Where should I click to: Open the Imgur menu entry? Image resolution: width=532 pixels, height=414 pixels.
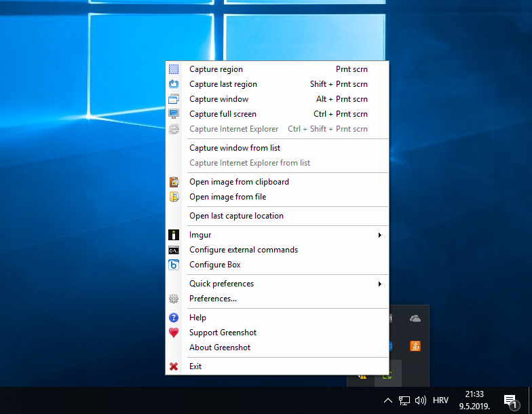(277, 235)
